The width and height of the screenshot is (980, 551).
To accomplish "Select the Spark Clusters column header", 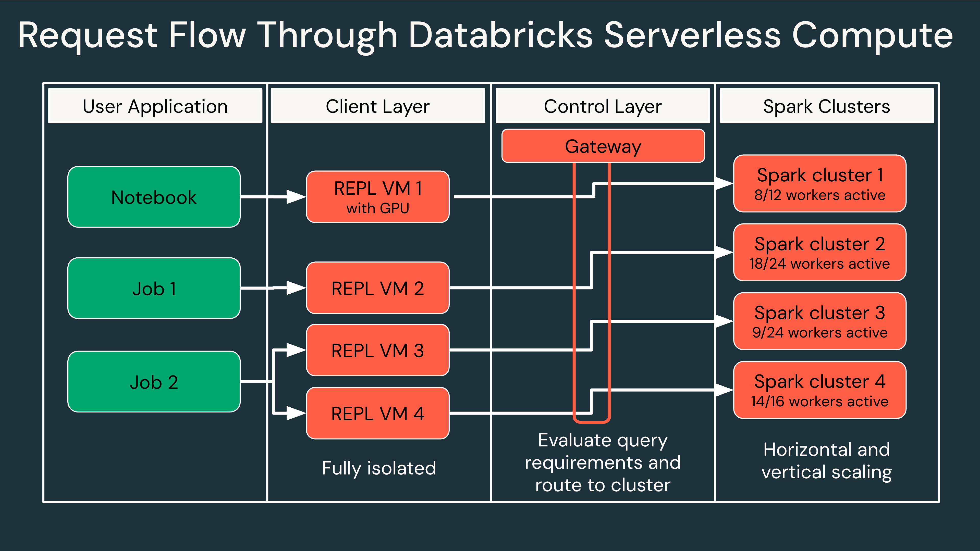I will (827, 106).
